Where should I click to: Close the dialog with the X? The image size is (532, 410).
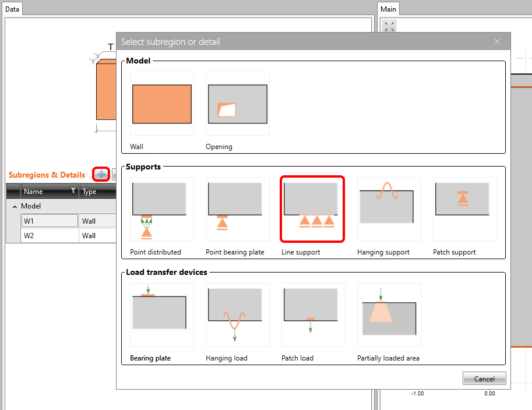coord(497,41)
